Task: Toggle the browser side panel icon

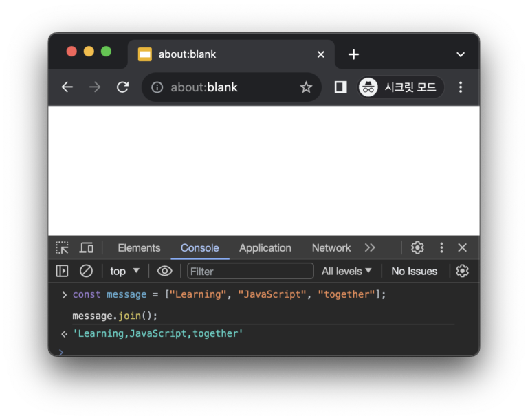Action: [340, 87]
